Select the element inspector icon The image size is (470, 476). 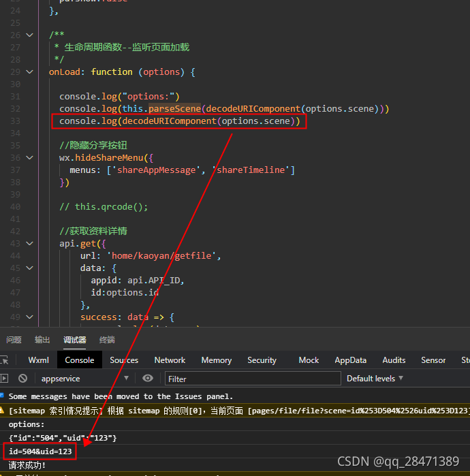(x=4, y=360)
